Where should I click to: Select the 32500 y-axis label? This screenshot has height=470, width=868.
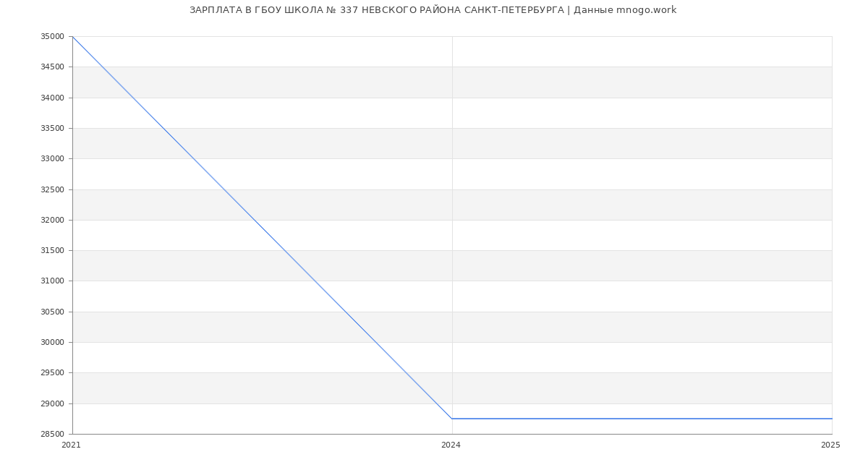(53, 189)
